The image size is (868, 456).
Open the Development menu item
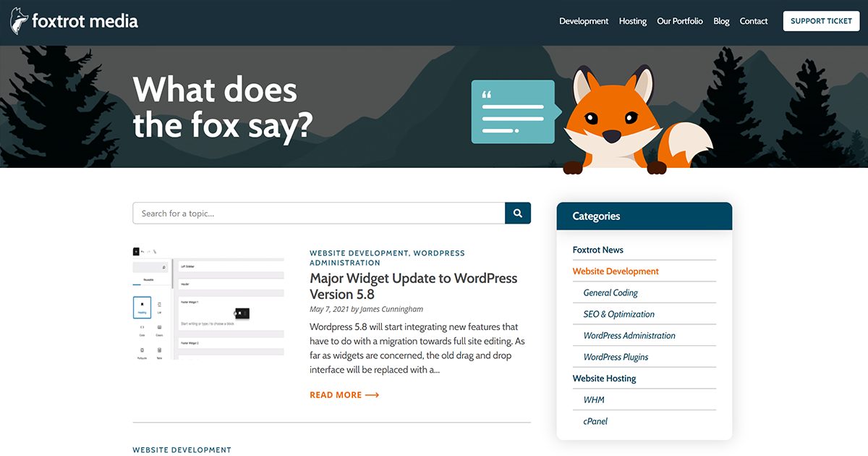click(x=583, y=21)
